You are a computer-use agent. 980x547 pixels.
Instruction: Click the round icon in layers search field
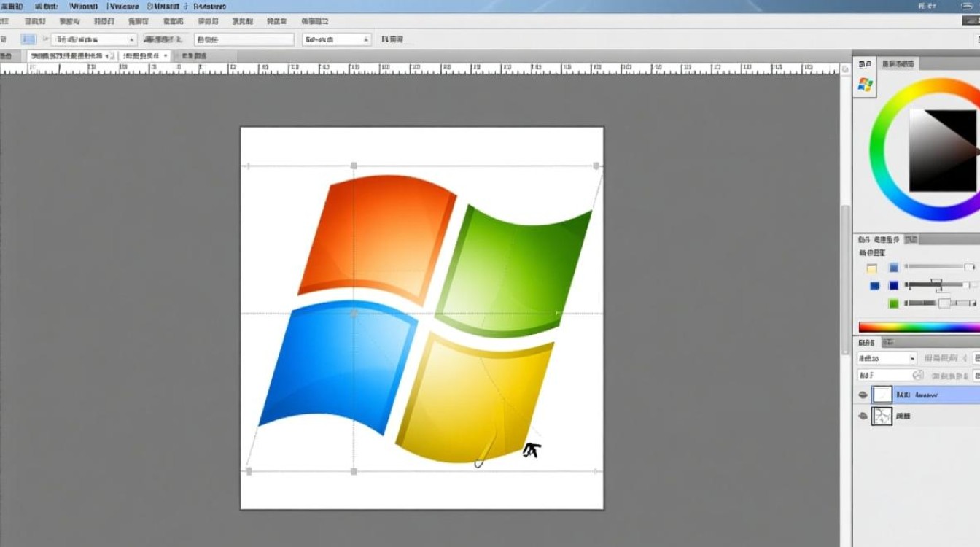[918, 376]
